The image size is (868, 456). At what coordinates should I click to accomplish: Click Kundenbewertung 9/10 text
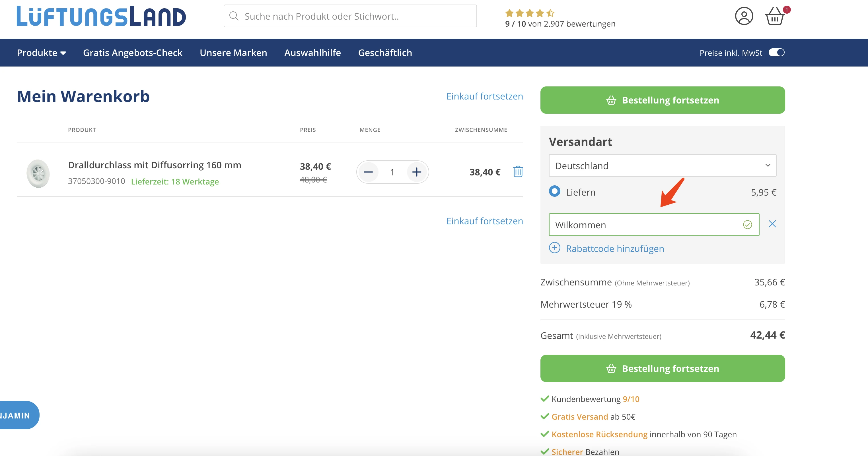click(595, 399)
